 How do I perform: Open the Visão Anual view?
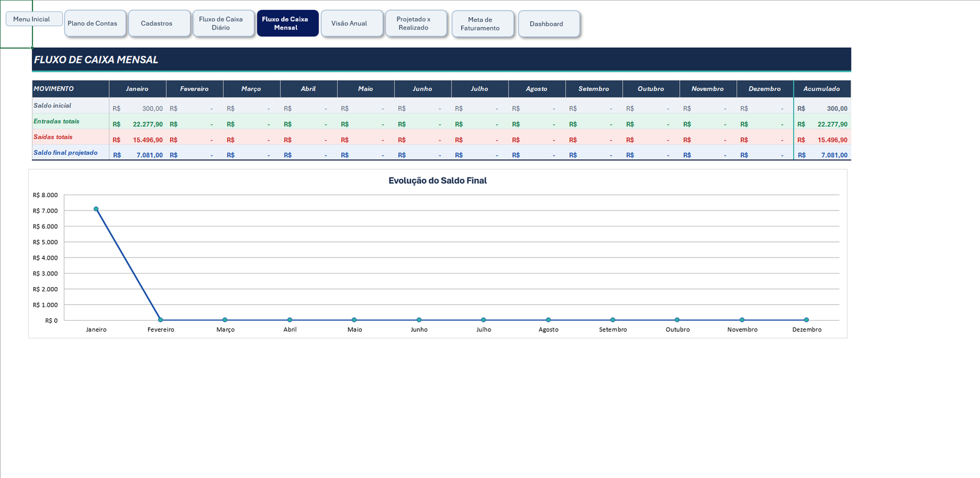(352, 23)
